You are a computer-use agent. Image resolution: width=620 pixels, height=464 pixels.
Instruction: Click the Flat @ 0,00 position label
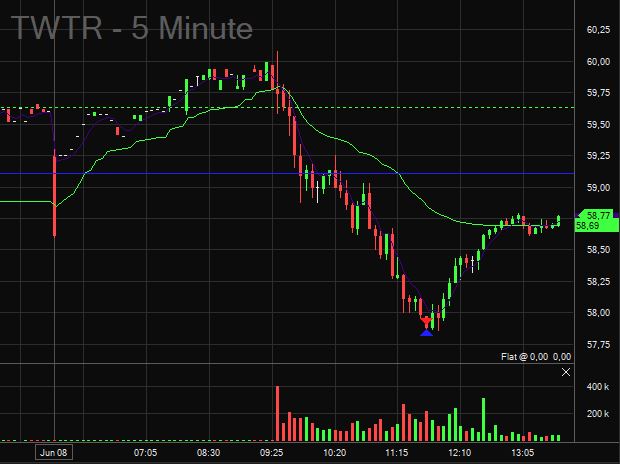click(535, 357)
